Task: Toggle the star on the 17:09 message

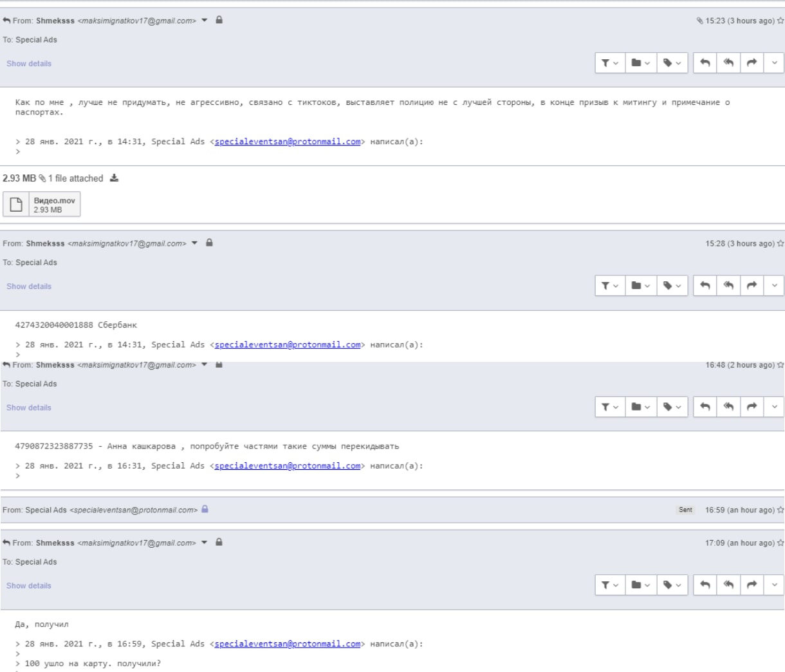Action: (780, 543)
